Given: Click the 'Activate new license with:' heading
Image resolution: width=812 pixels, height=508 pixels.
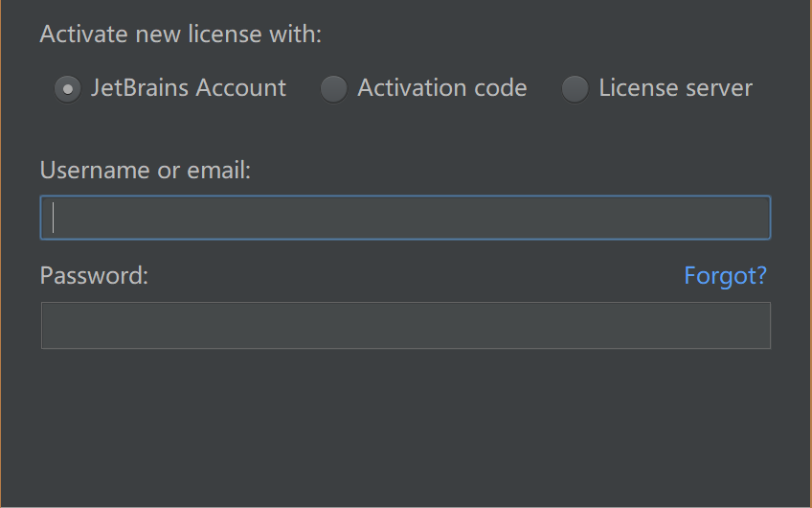Looking at the screenshot, I should [x=181, y=35].
